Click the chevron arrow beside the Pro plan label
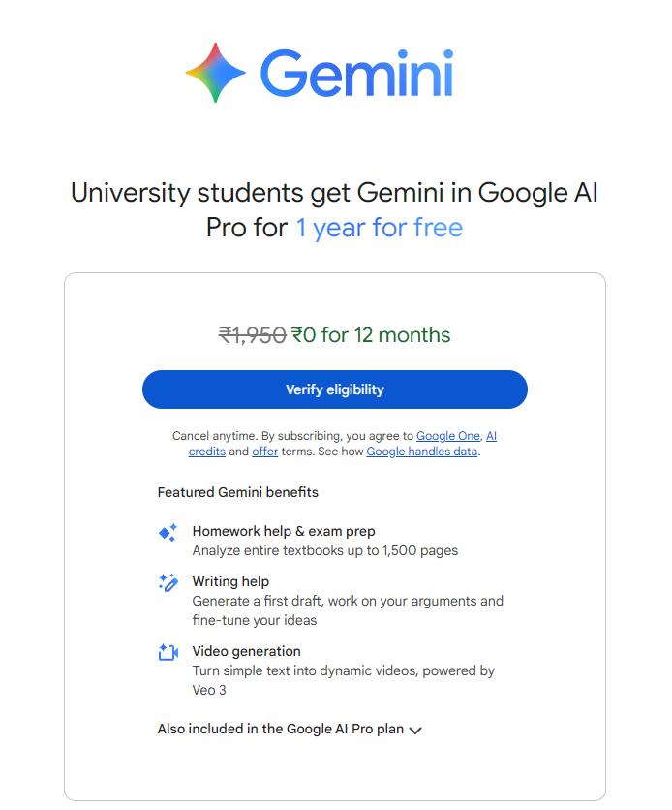Image resolution: width=672 pixels, height=810 pixels. tap(415, 731)
